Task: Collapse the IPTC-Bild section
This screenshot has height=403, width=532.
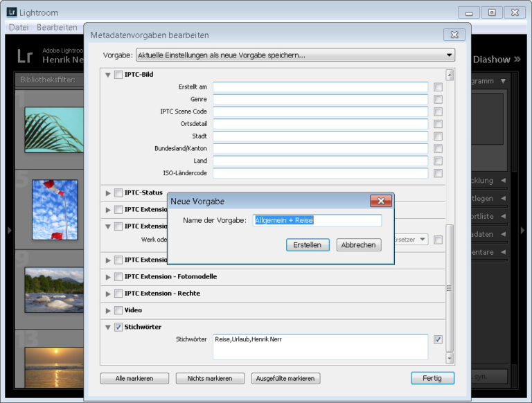Action: coord(108,75)
